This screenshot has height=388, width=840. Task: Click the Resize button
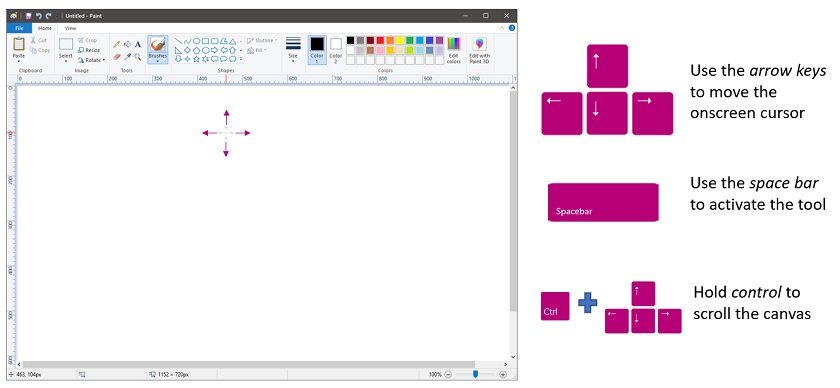tap(89, 50)
